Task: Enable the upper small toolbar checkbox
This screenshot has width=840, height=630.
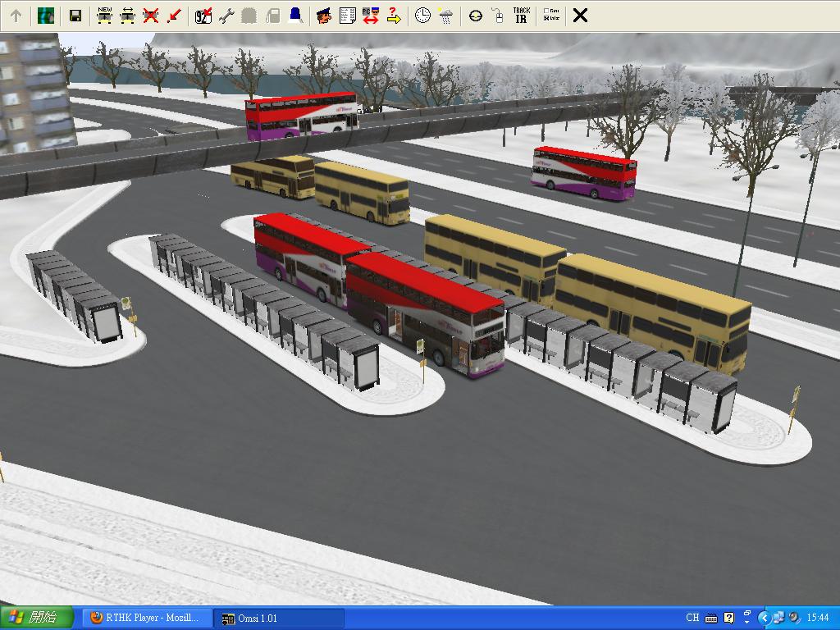Action: pyautogui.click(x=547, y=11)
